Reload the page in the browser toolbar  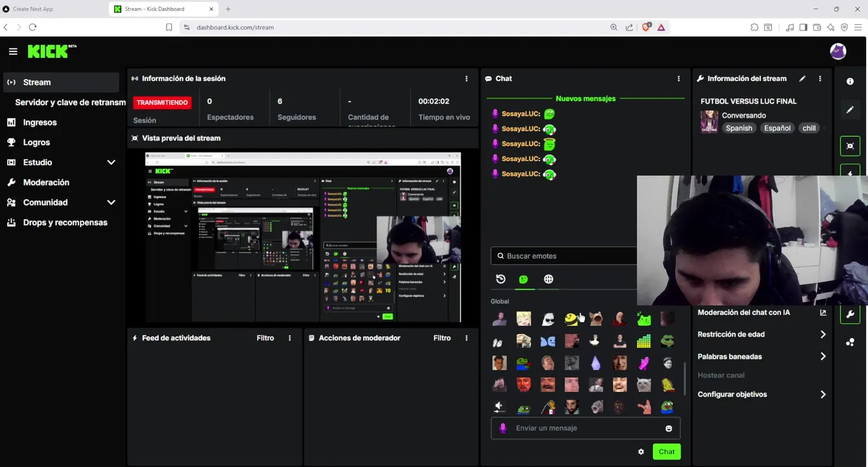coord(32,27)
